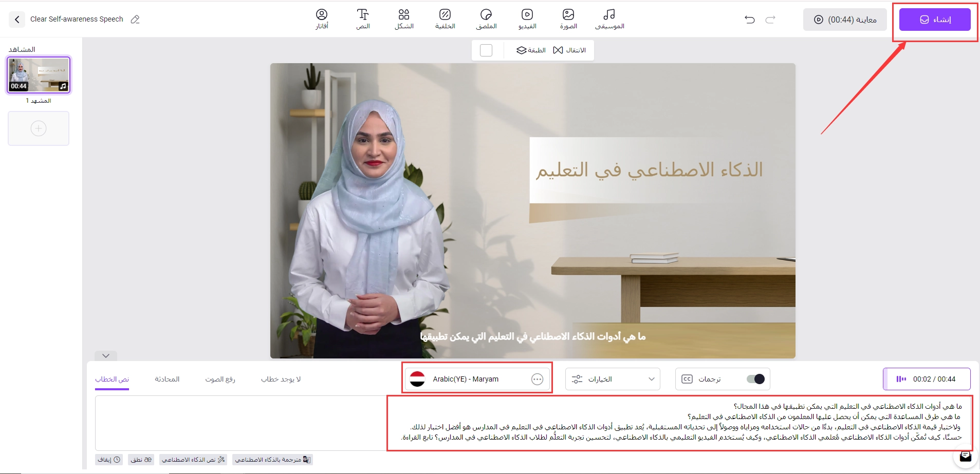This screenshot has height=474, width=980.
Task: Click the Yemen flag voice icon
Action: click(417, 379)
